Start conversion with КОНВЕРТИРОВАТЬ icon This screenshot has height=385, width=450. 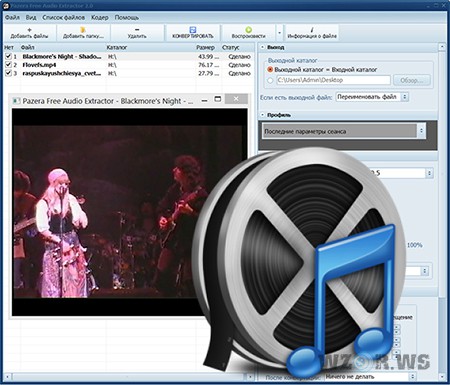(x=192, y=30)
